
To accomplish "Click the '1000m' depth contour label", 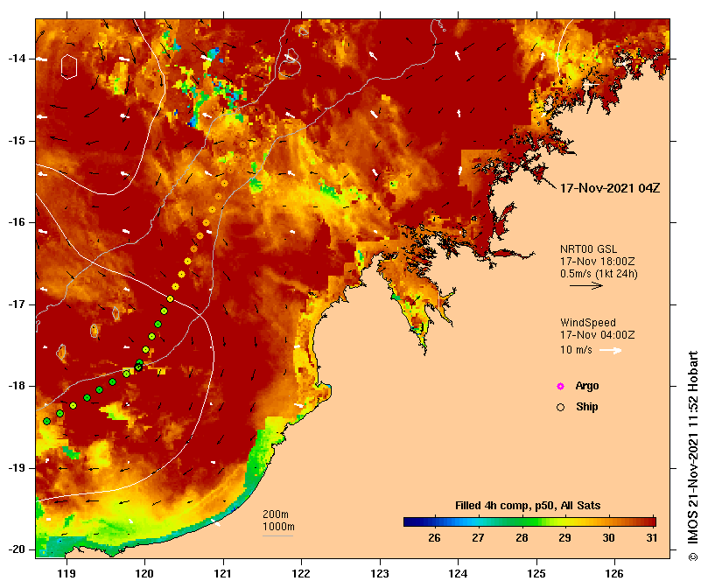I will [278, 527].
